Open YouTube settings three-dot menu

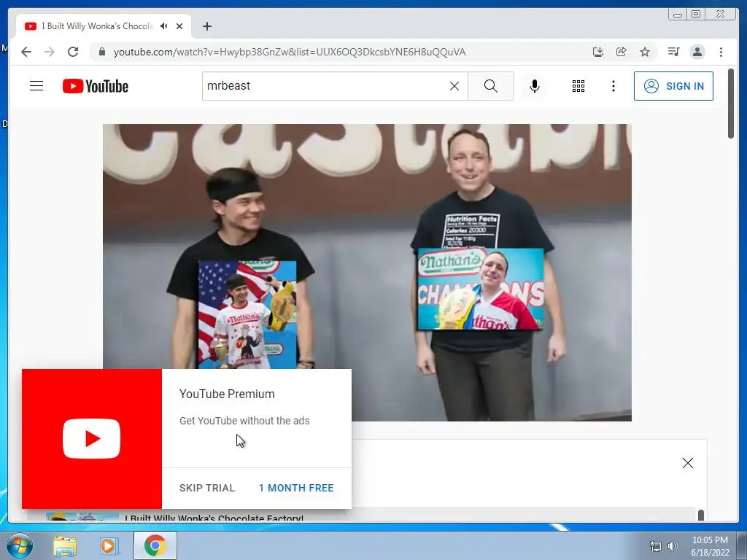click(614, 86)
